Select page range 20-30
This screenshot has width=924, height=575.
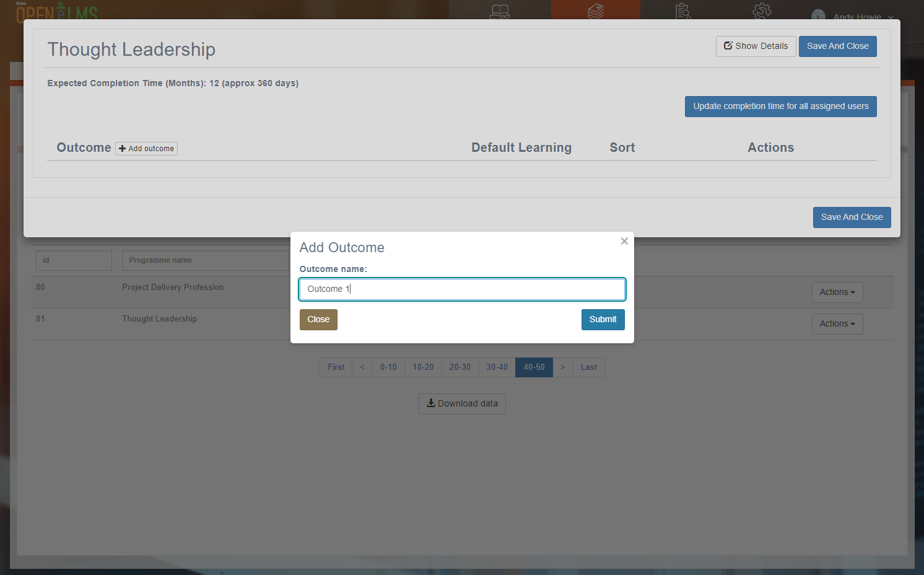[x=460, y=367]
